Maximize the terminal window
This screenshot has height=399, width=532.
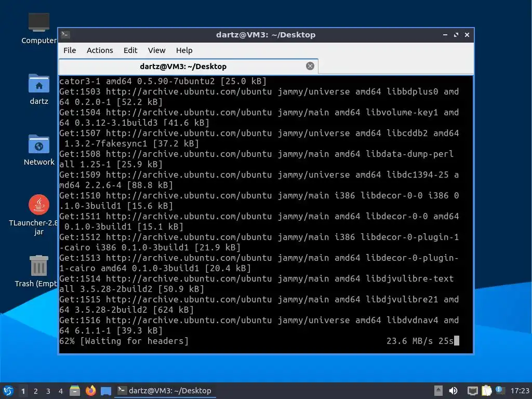click(456, 35)
